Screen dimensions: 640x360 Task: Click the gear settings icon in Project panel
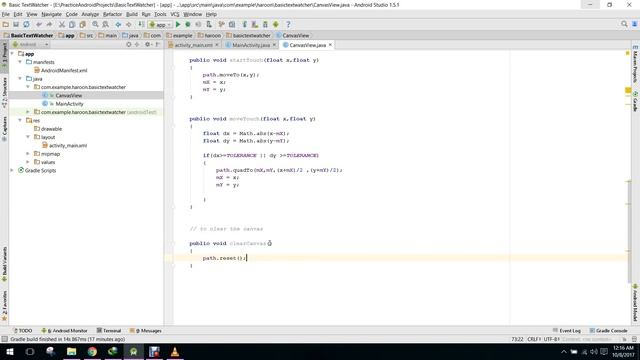click(x=147, y=44)
